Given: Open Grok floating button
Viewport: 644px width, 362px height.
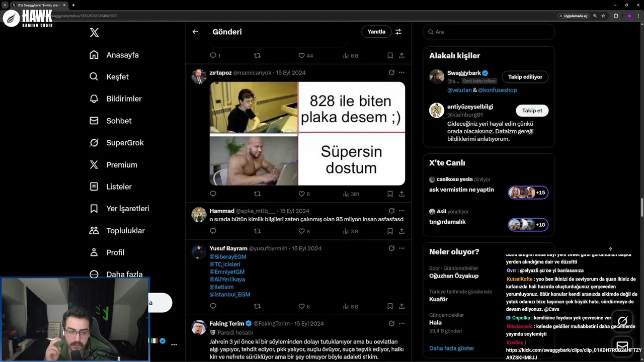Looking at the screenshot, I should tap(622, 321).
